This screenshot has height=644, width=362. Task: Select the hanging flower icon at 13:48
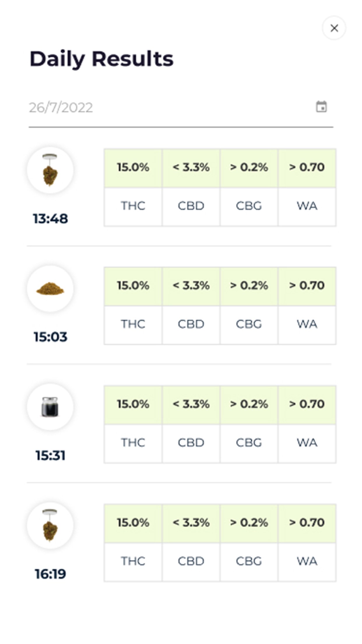50,170
